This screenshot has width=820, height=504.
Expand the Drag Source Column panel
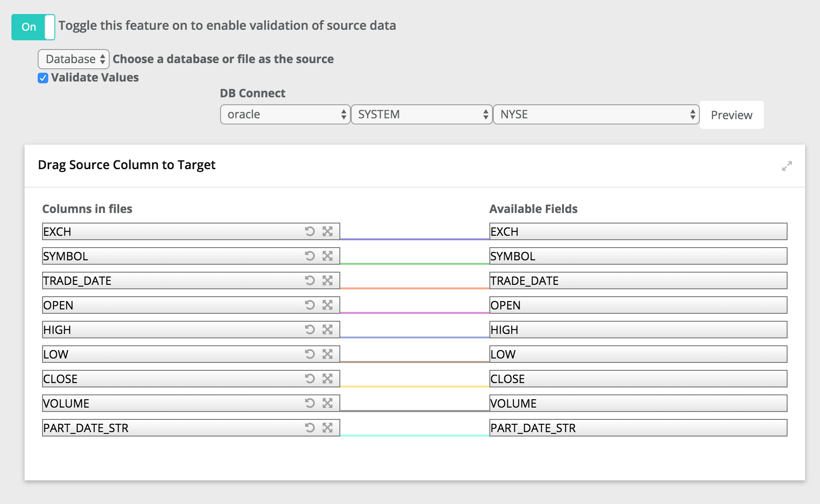coord(787,166)
